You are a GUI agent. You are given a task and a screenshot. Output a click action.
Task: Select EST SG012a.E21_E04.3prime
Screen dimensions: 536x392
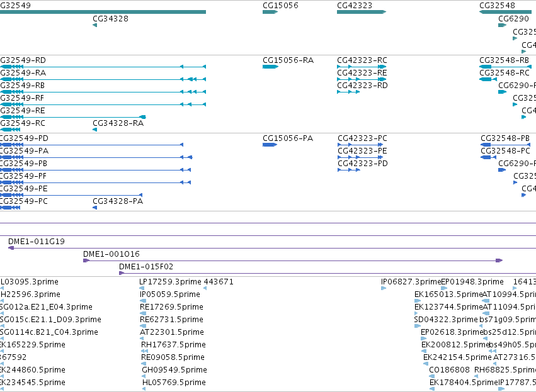pos(46,307)
